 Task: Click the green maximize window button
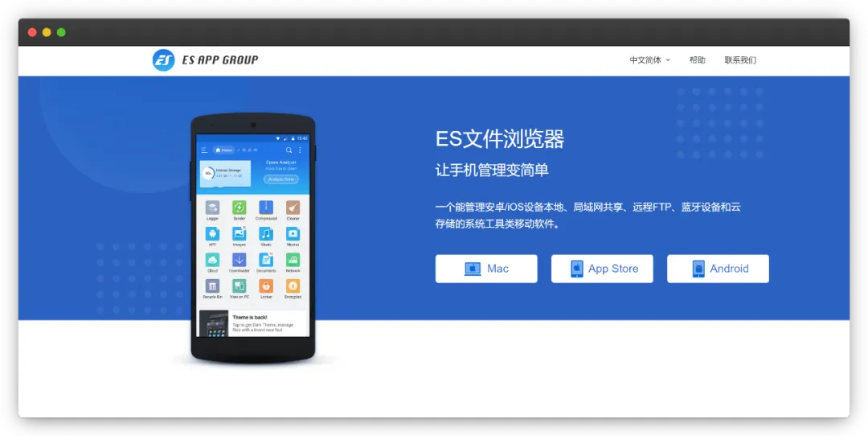pos(61,32)
